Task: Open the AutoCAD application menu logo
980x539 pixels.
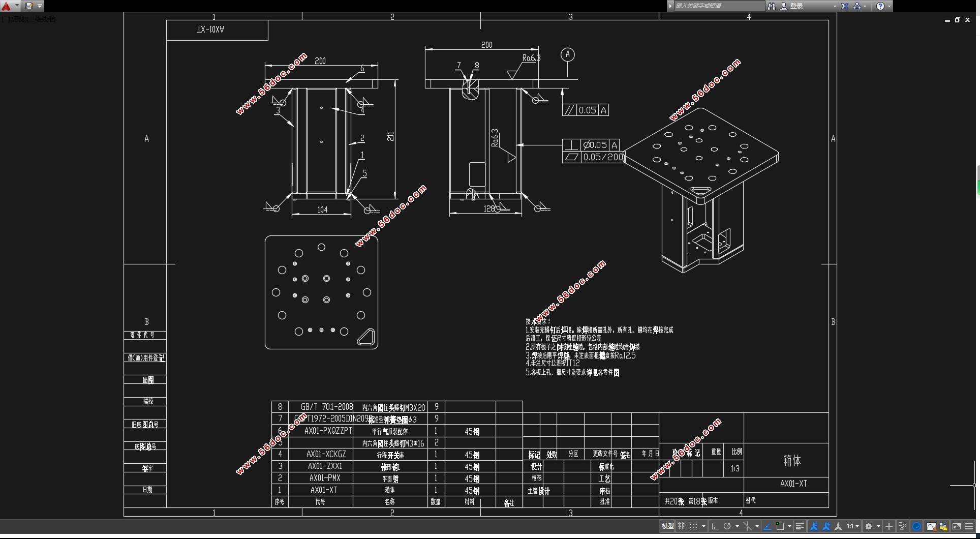Action: click(7, 6)
